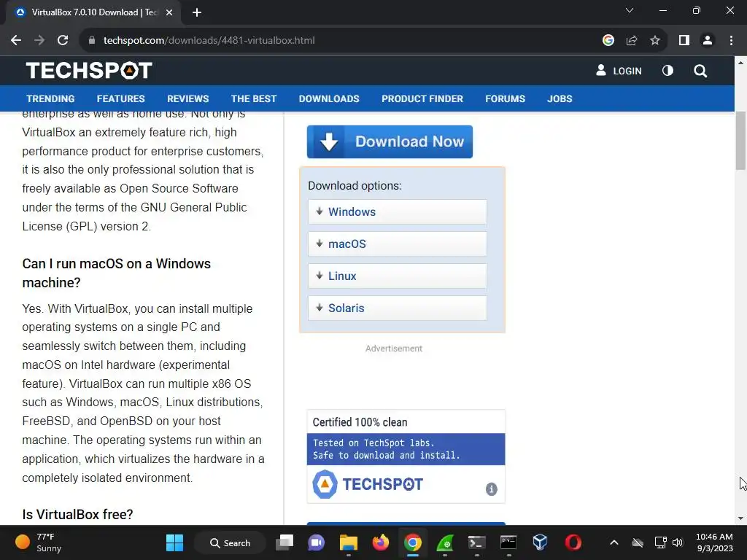Open the JOBS menu
747x560 pixels.
click(x=560, y=98)
